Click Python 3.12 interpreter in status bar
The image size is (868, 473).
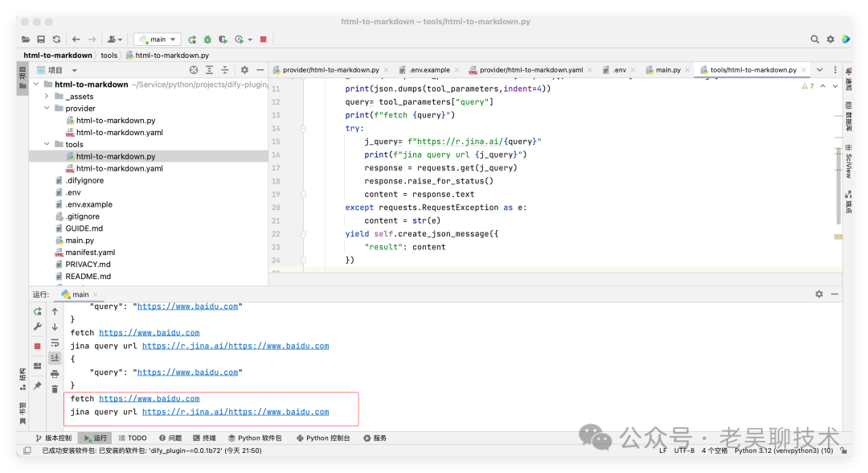click(x=784, y=450)
